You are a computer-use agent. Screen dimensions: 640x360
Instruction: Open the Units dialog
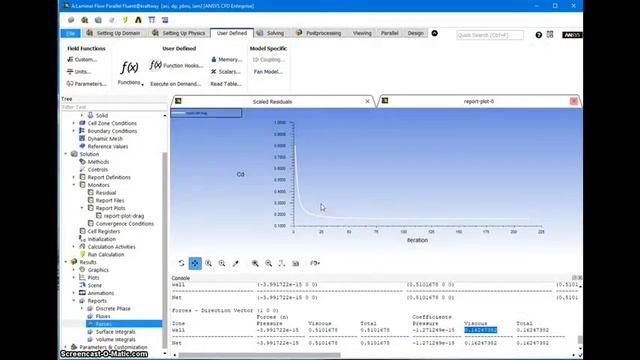coord(79,71)
